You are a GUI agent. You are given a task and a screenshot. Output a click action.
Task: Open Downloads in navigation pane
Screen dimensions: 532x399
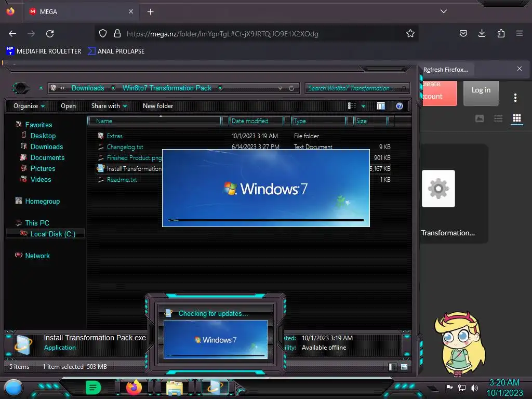tap(46, 147)
